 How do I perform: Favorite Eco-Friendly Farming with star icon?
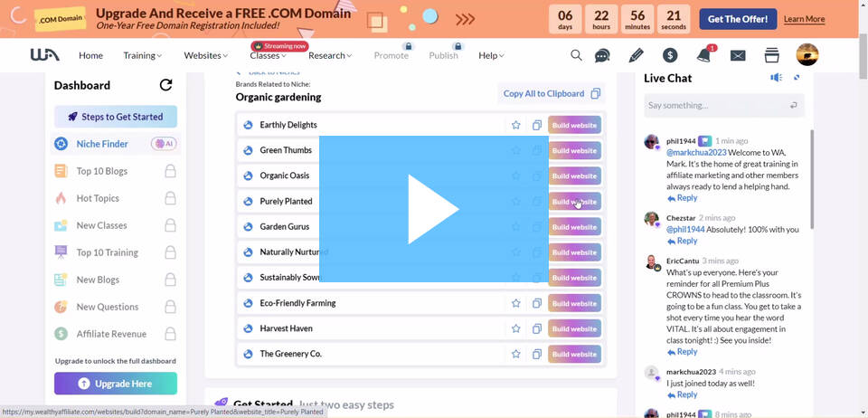pos(516,303)
